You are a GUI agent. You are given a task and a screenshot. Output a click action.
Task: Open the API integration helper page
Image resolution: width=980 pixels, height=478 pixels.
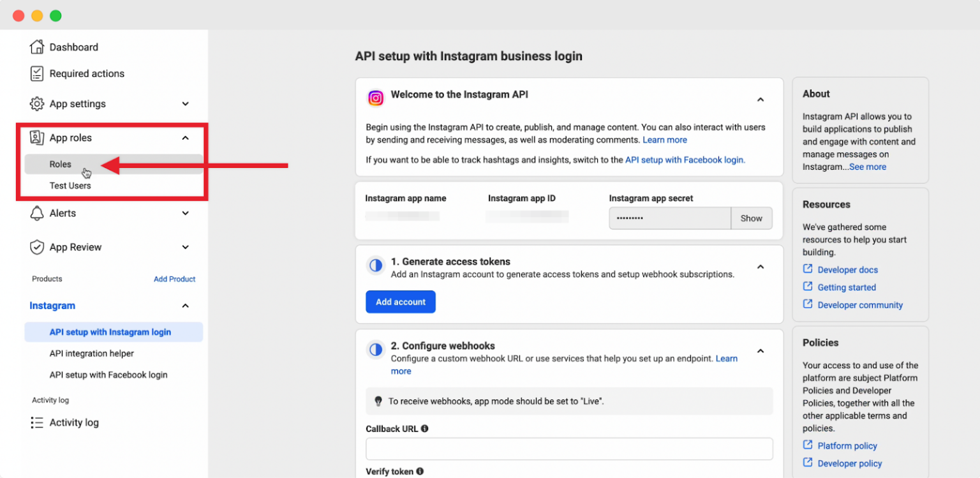point(92,353)
